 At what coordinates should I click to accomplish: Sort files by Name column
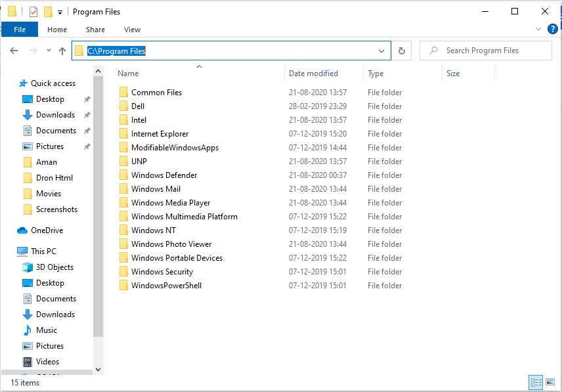point(129,74)
